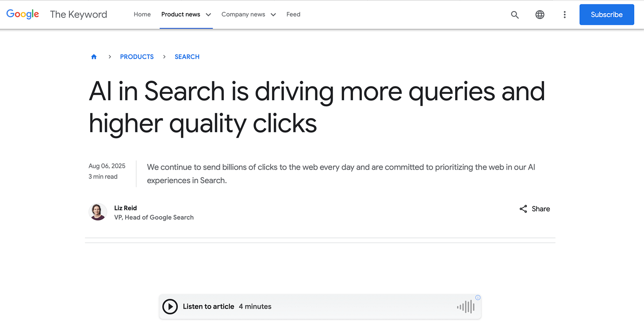Click the Liz Reid author name

126,208
